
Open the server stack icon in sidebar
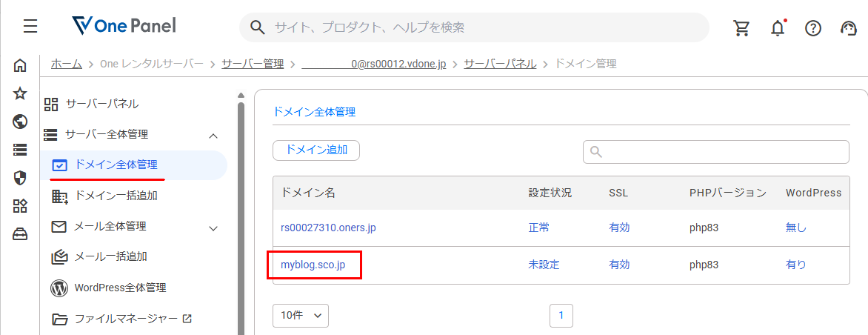pyautogui.click(x=20, y=150)
